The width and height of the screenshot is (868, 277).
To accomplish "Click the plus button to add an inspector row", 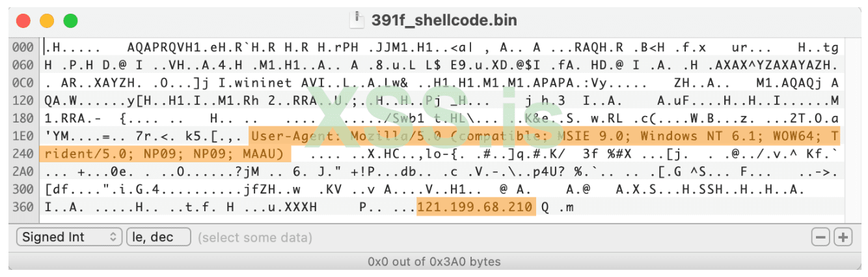I will pos(843,237).
